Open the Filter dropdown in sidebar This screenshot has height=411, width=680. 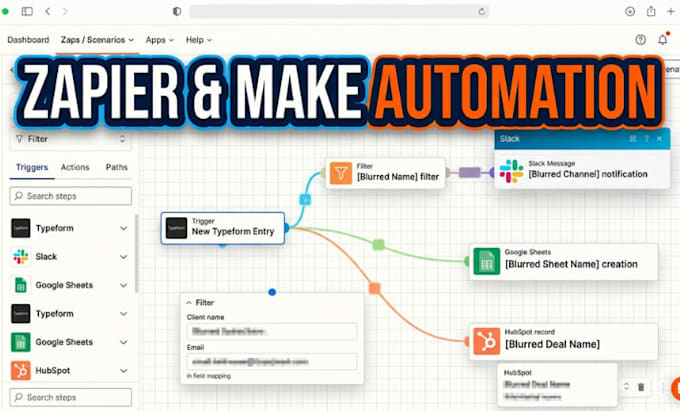point(70,139)
